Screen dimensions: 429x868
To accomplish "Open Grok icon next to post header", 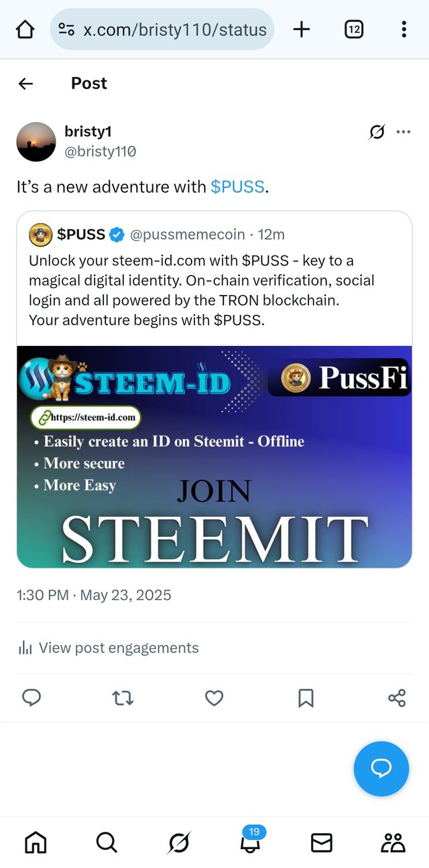I will point(377,132).
